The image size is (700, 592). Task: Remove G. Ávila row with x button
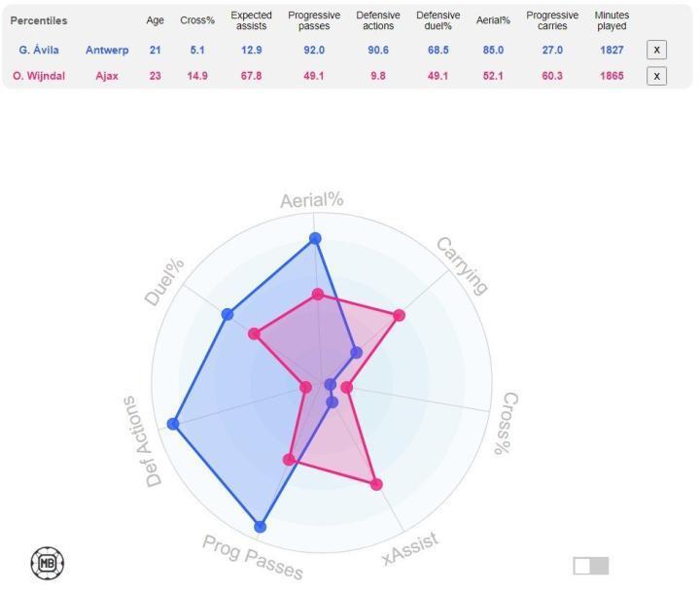(x=656, y=50)
